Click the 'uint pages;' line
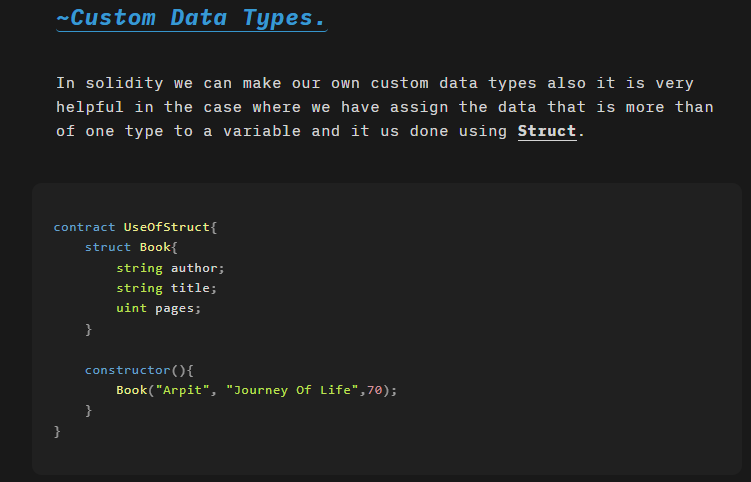Viewport: 751px width, 482px height. [159, 308]
